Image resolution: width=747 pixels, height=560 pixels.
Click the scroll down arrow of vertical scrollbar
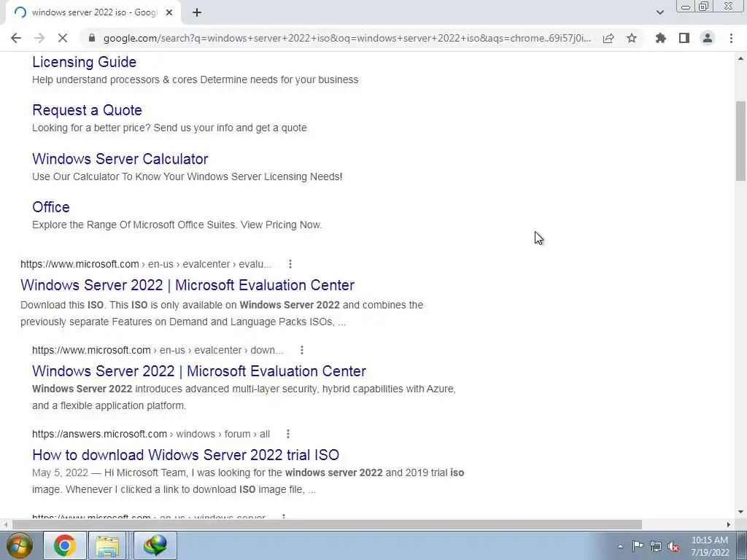click(740, 513)
